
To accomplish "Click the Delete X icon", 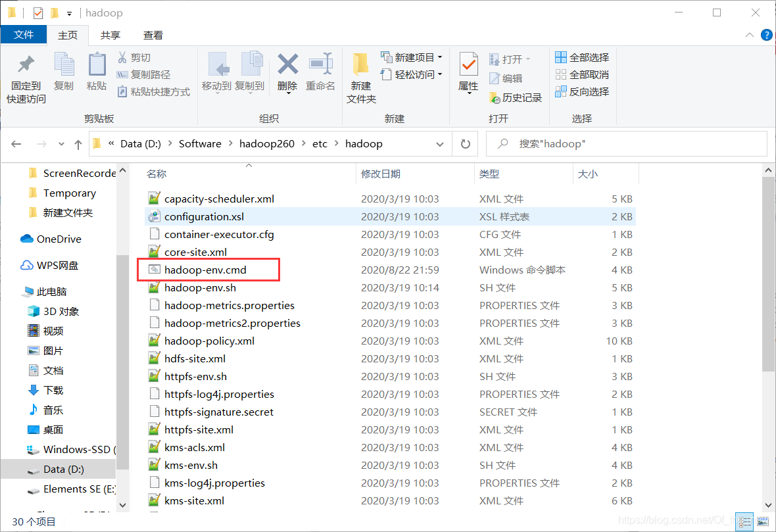I will (287, 64).
